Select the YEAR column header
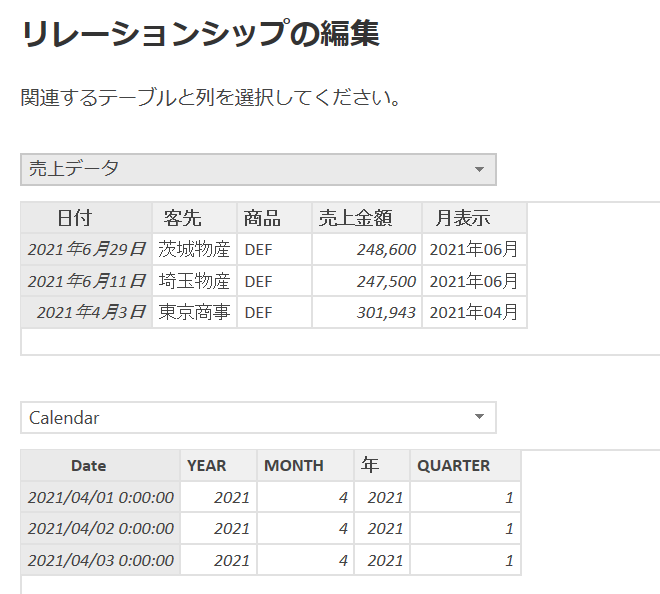The image size is (660, 594). pos(218,465)
